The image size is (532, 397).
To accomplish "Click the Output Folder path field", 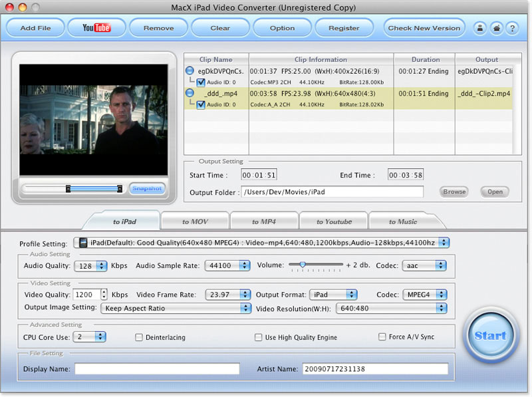I will [x=332, y=192].
